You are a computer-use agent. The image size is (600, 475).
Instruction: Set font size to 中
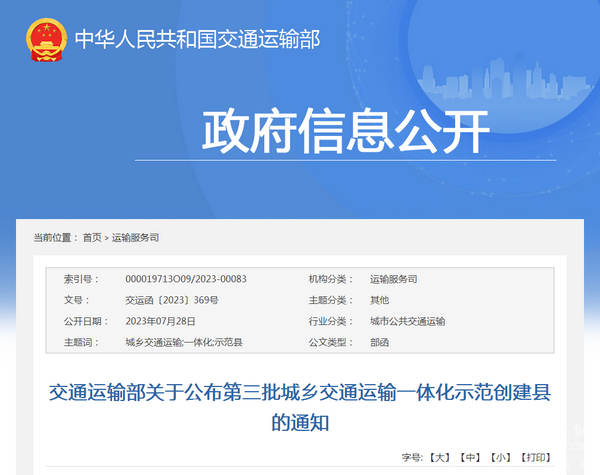pyautogui.click(x=470, y=457)
